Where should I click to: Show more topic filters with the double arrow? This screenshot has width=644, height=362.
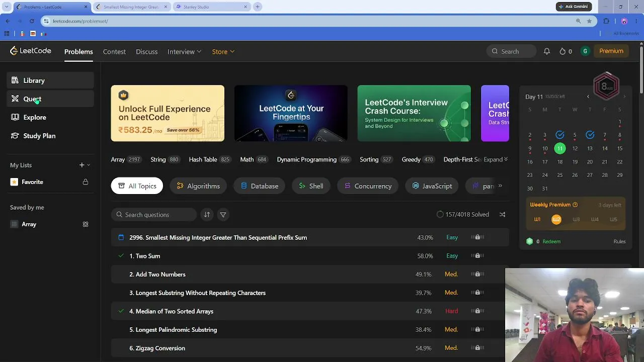coord(500,186)
